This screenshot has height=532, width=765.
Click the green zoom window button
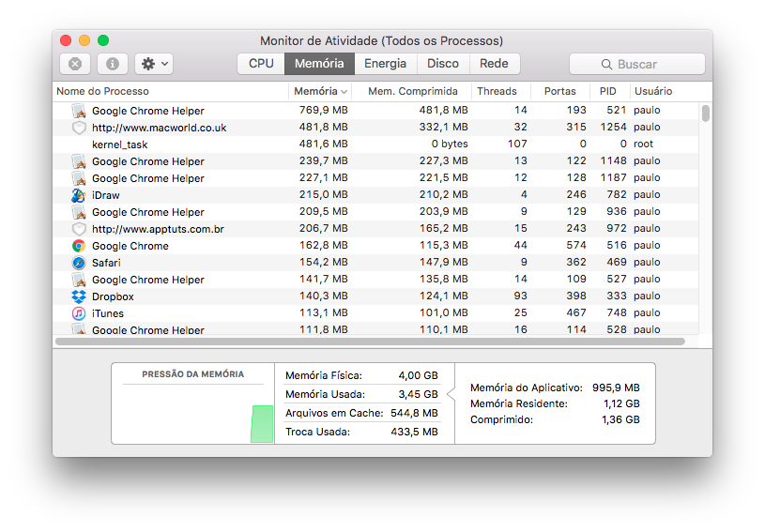point(103,40)
